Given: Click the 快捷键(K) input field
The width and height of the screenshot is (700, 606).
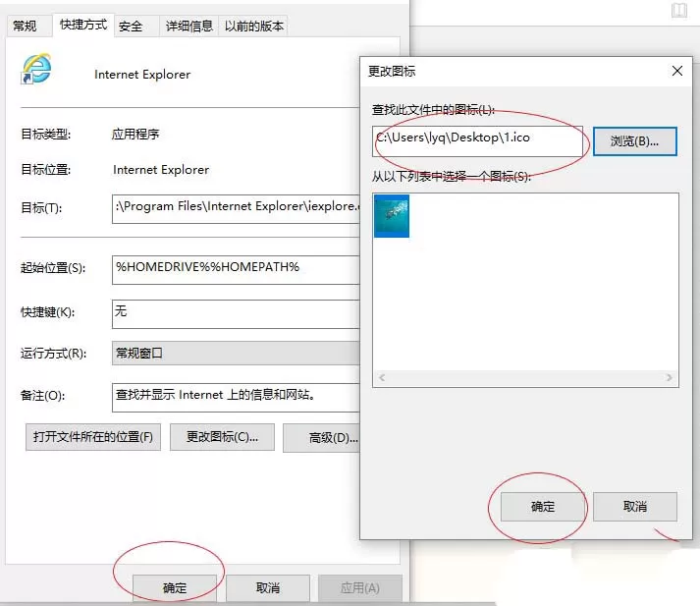Looking at the screenshot, I should click(x=236, y=314).
